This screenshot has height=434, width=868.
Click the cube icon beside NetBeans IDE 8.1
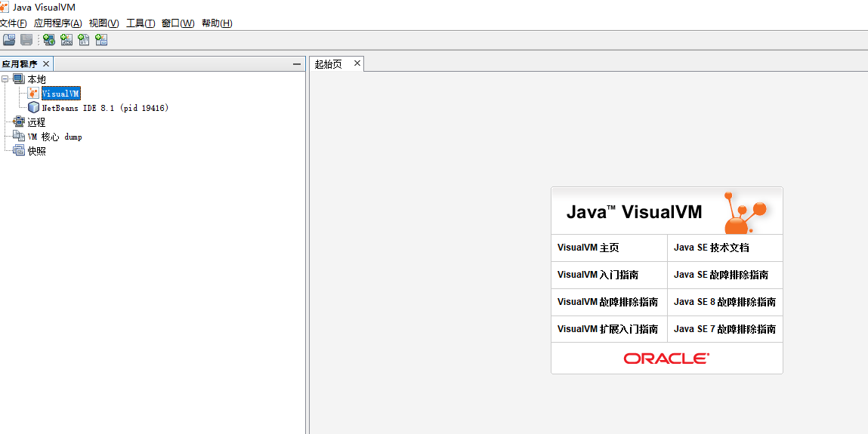pos(34,108)
